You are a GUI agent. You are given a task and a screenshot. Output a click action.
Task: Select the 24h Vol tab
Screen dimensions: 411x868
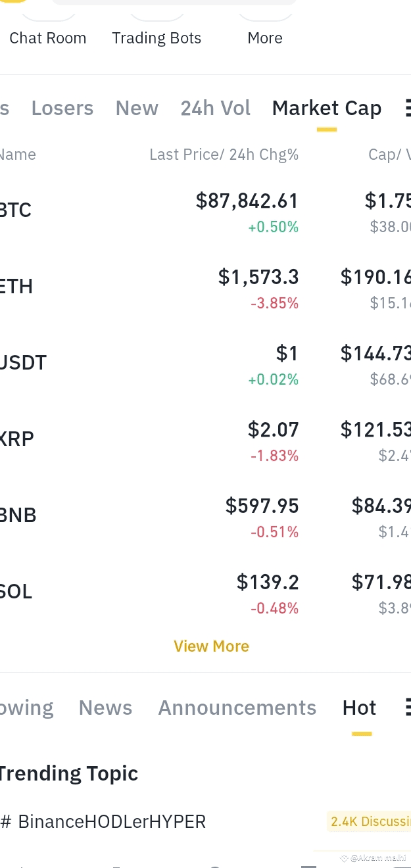click(x=216, y=108)
